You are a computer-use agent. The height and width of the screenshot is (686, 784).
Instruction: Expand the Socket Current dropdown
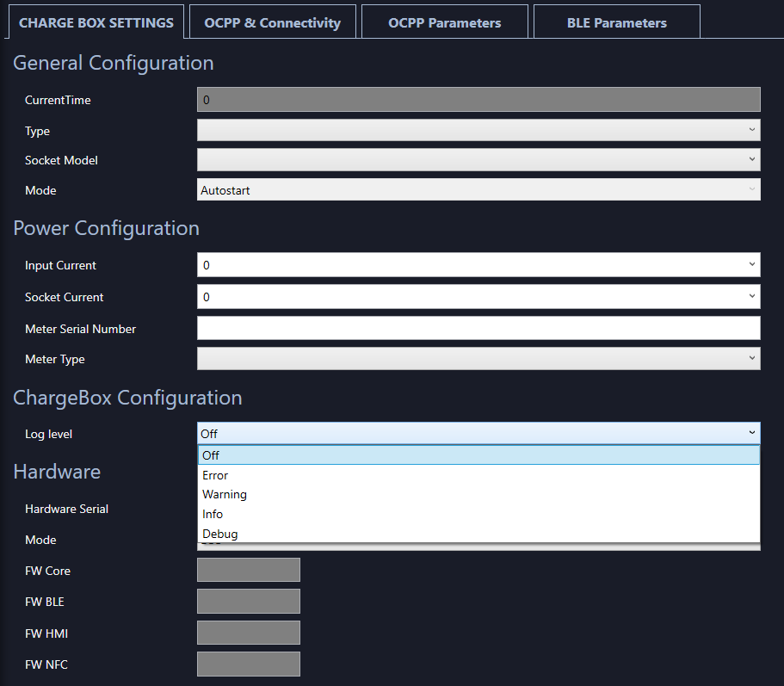[478, 297]
